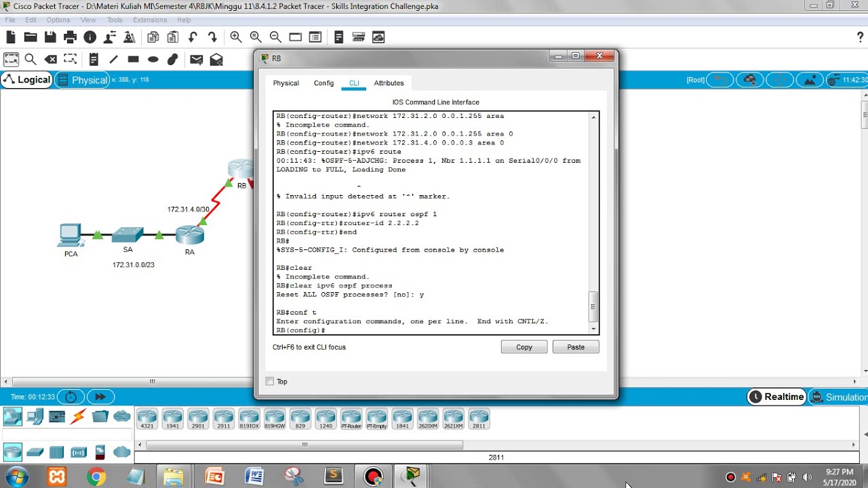This screenshot has width=868, height=488.
Task: Click the Undo arrow
Action: [x=193, y=37]
